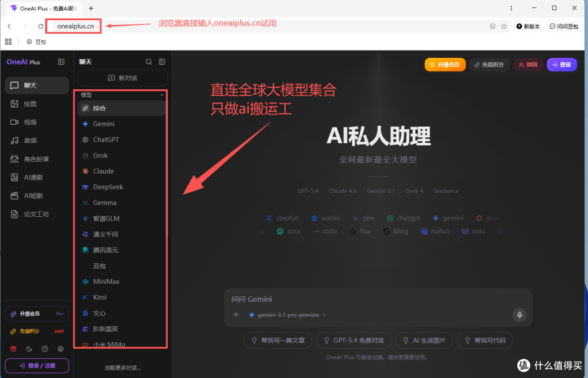Select Claude in the model list
588x378 pixels.
coord(121,171)
